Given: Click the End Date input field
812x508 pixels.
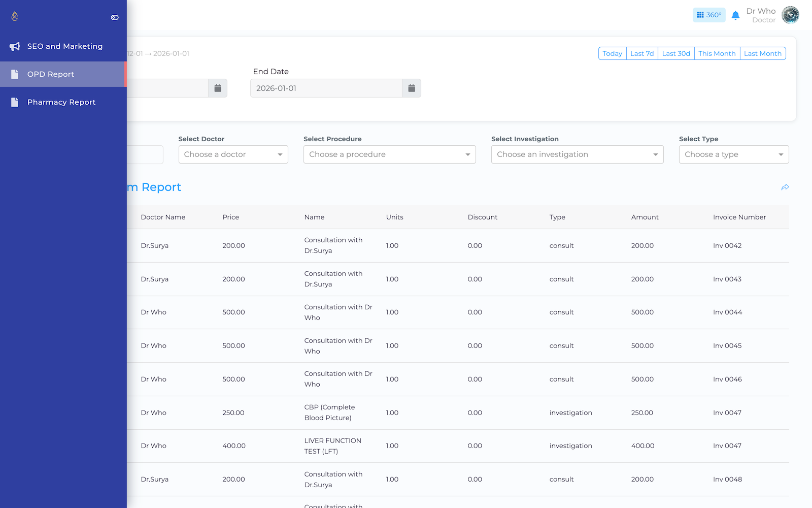Looking at the screenshot, I should [x=326, y=88].
